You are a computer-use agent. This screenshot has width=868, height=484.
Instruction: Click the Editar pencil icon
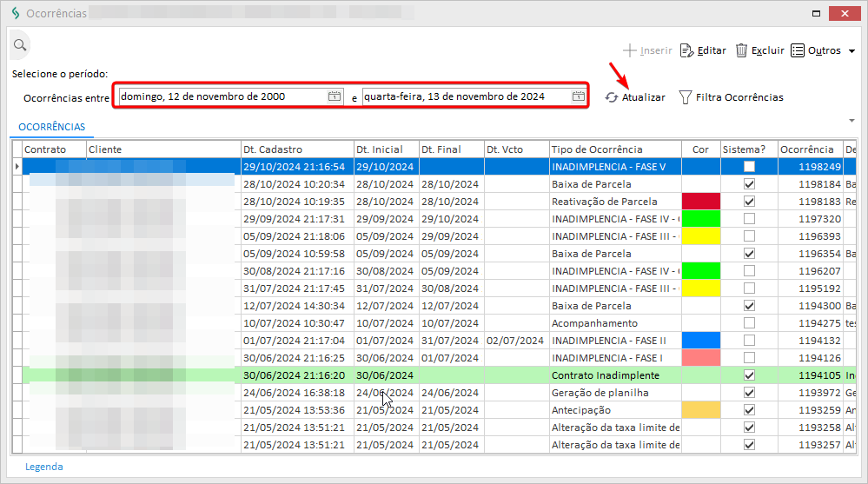tap(686, 50)
